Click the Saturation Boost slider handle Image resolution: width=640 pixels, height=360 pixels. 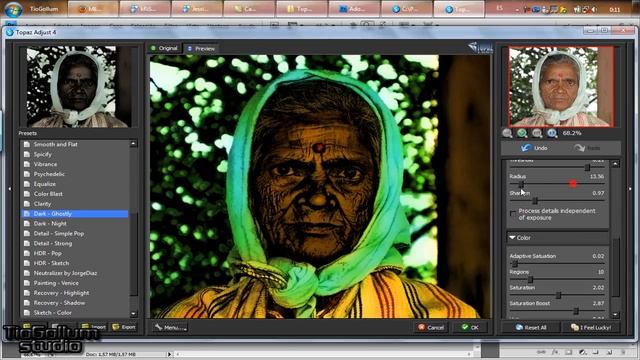click(576, 311)
